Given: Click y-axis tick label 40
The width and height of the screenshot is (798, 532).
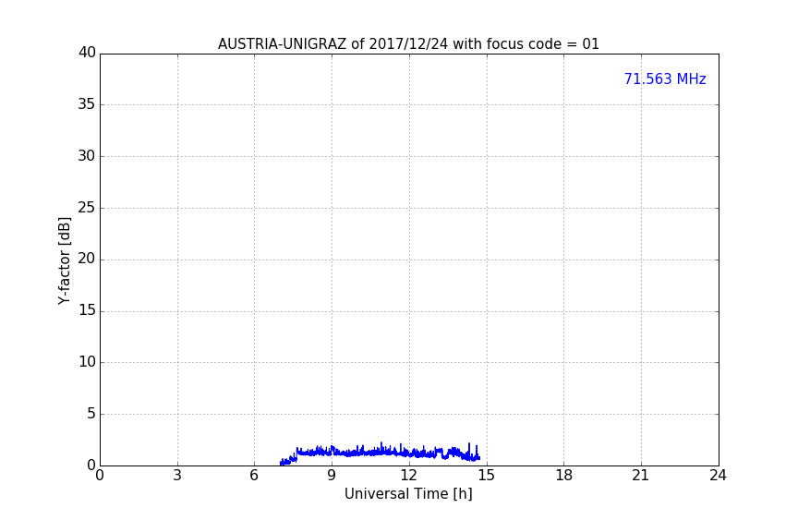Looking at the screenshot, I should coord(87,53).
